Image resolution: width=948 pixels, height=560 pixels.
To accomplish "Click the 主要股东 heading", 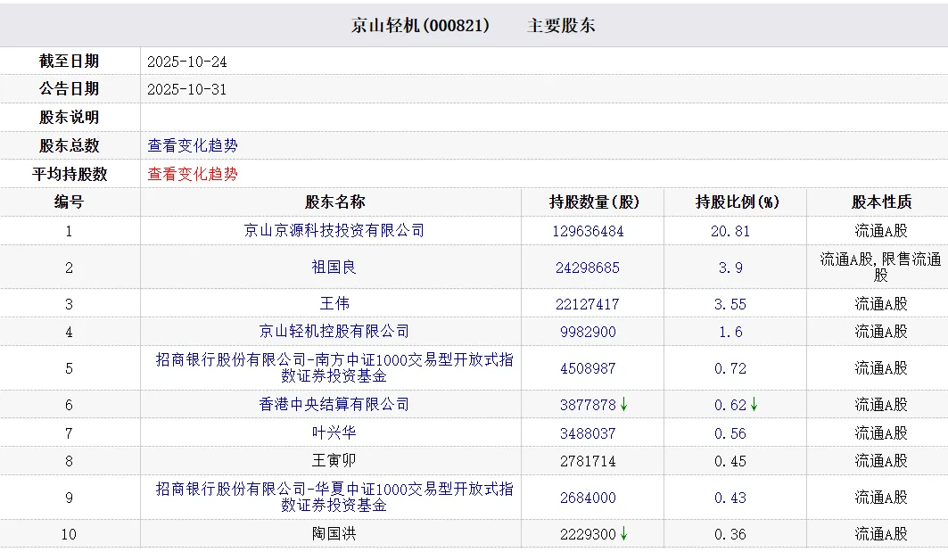I will tap(561, 25).
